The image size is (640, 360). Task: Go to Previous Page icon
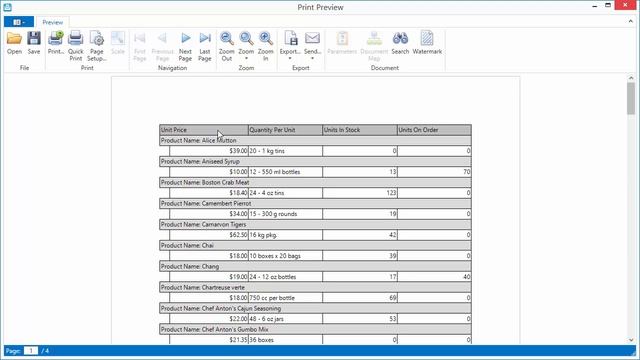pos(162,38)
